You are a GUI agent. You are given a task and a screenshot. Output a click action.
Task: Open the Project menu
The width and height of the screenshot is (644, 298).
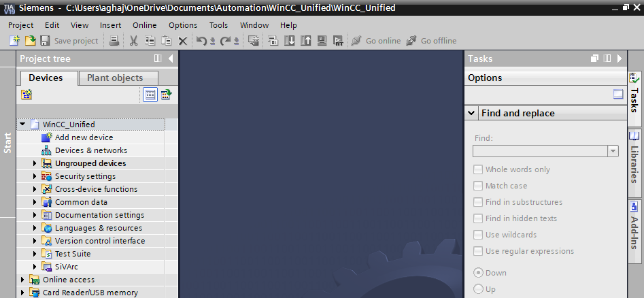coord(21,25)
